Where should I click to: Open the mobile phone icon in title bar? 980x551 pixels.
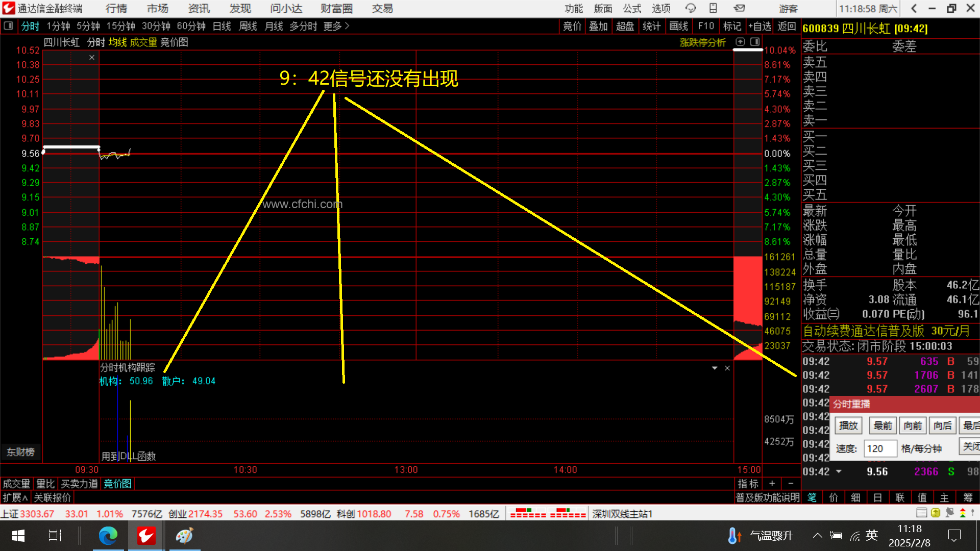click(713, 9)
